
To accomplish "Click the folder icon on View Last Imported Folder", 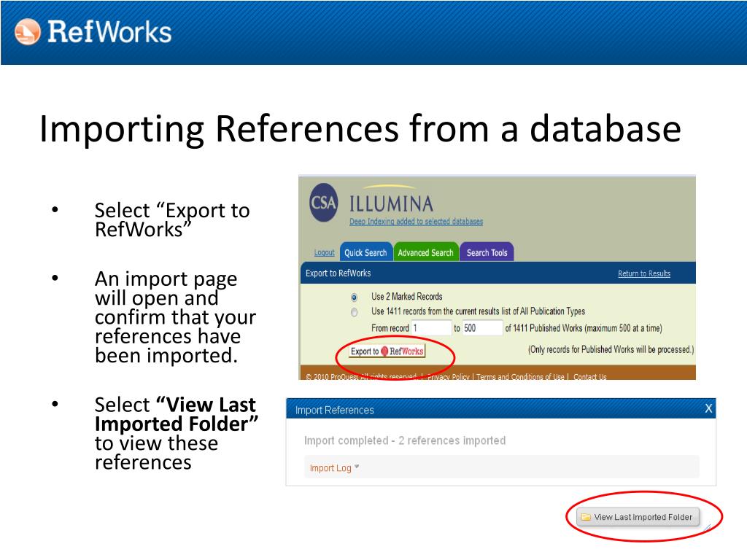I will tap(586, 517).
